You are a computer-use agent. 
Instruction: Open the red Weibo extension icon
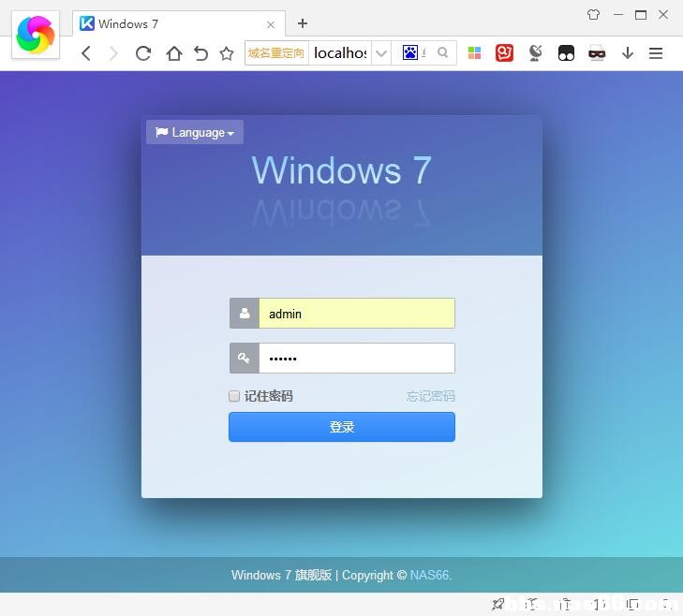coord(504,53)
